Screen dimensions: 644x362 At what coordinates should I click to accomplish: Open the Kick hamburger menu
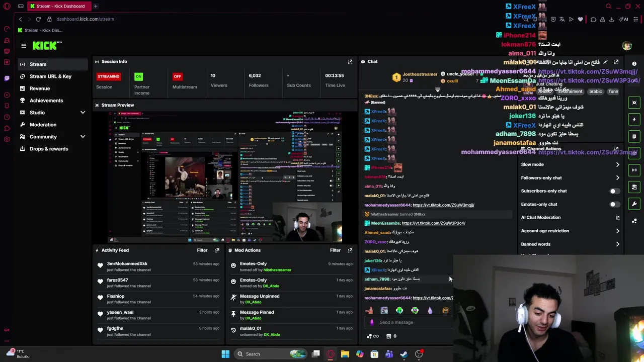coord(24,46)
